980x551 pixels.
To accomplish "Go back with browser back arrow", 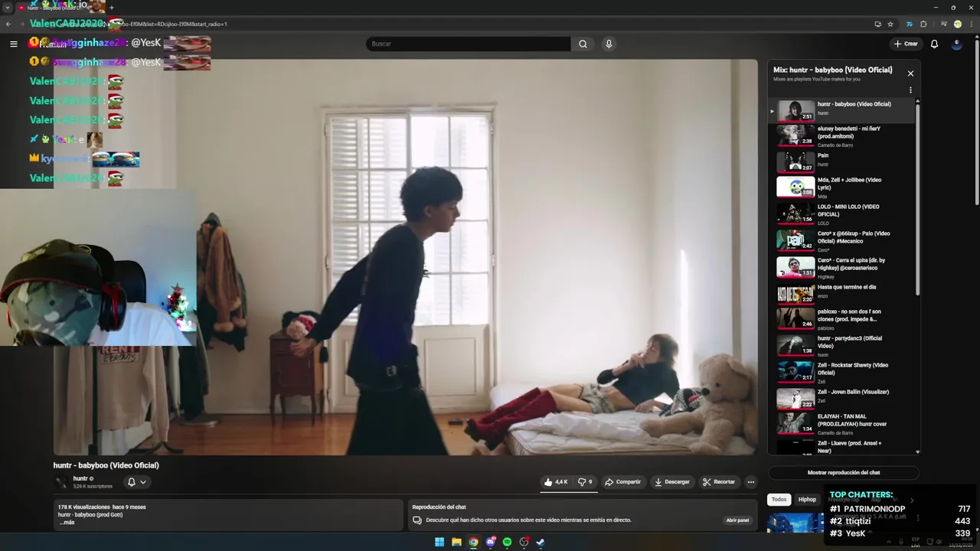I will 8,24.
